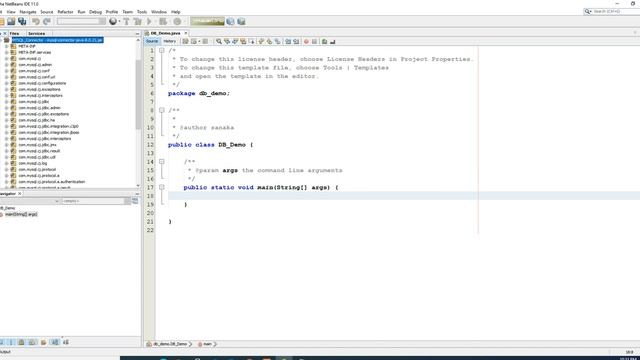Screen dimensions: 640x360
Task: Stop macro recording icon in editor toolbar
Action: pos(314,41)
